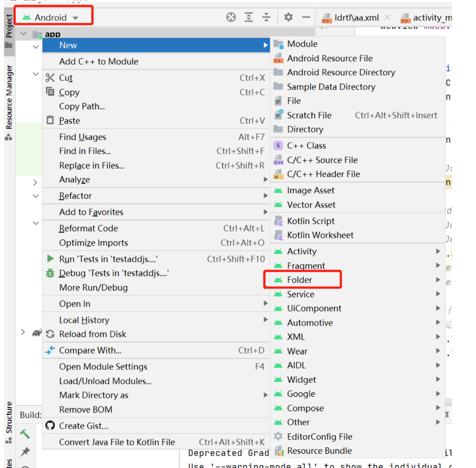Create a C/C++ Header File
476x468 pixels.
pyautogui.click(x=358, y=174)
